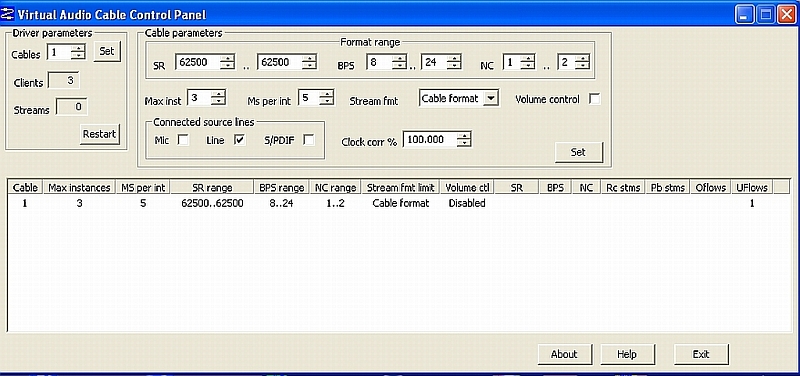Click the Cables count spinner arrows
This screenshot has height=376, width=800.
[78, 52]
